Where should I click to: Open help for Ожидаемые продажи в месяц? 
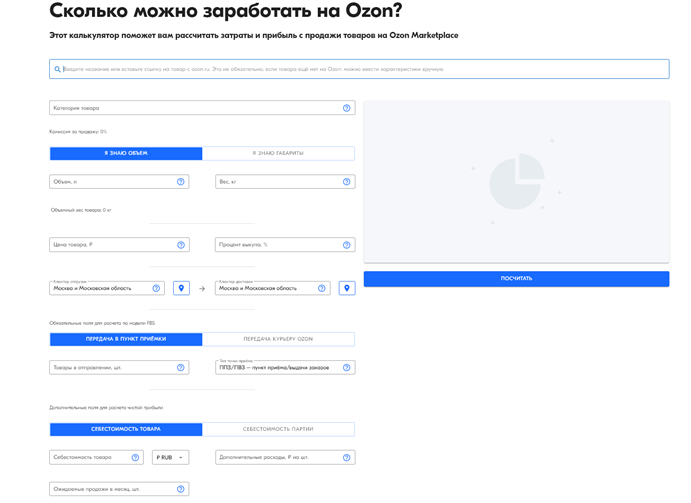coord(181,489)
